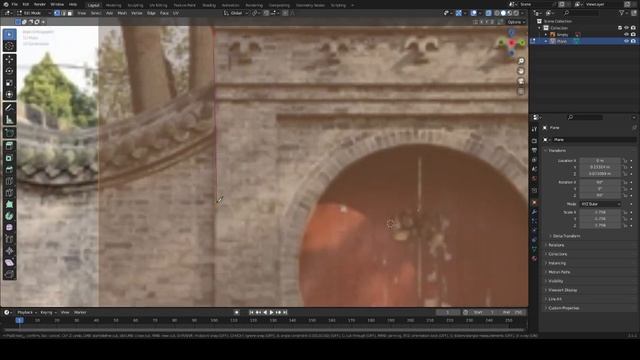
Task: Enable face select mode
Action: (70, 13)
